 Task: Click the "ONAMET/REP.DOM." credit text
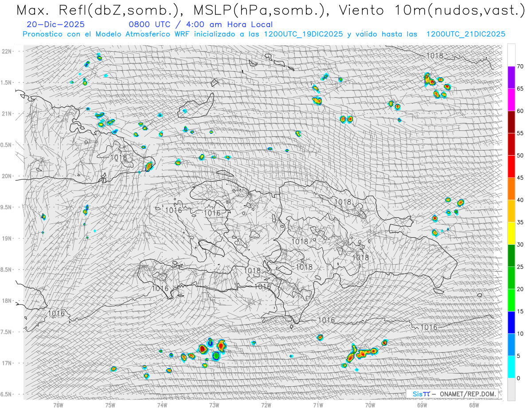tap(468, 394)
